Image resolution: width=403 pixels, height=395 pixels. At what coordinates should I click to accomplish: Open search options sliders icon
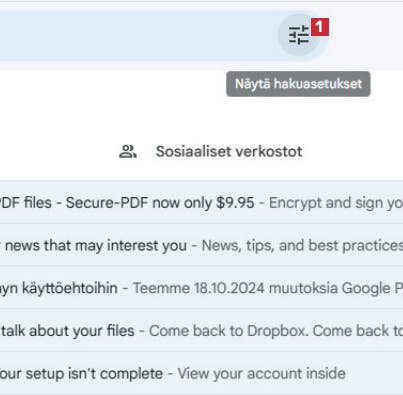[x=299, y=35]
